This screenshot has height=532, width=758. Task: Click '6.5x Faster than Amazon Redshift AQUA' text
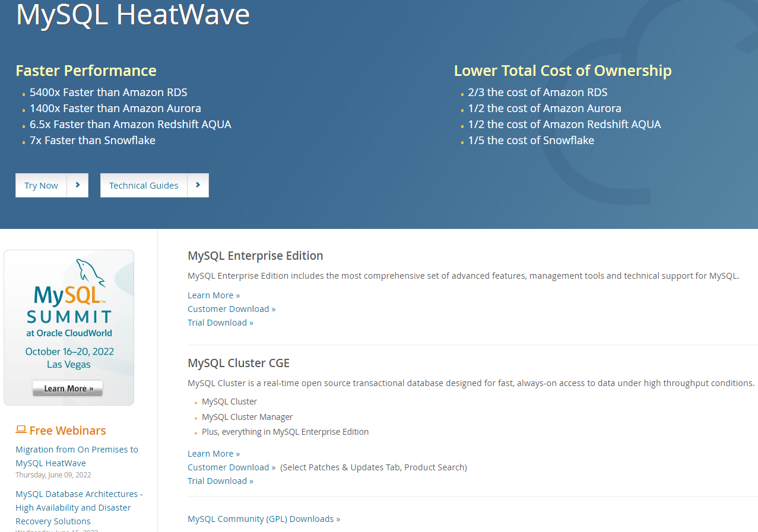point(131,125)
